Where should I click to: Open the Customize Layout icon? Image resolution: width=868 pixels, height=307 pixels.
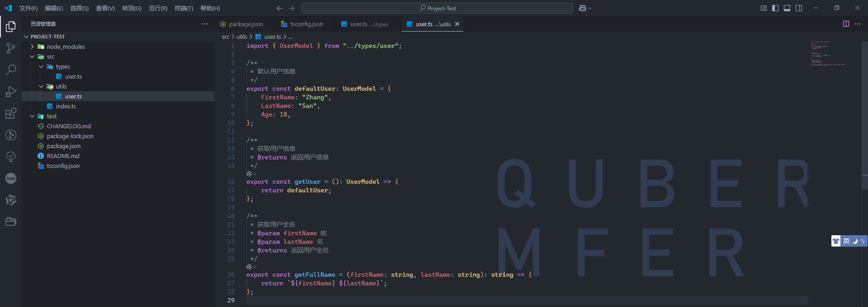pos(764,8)
